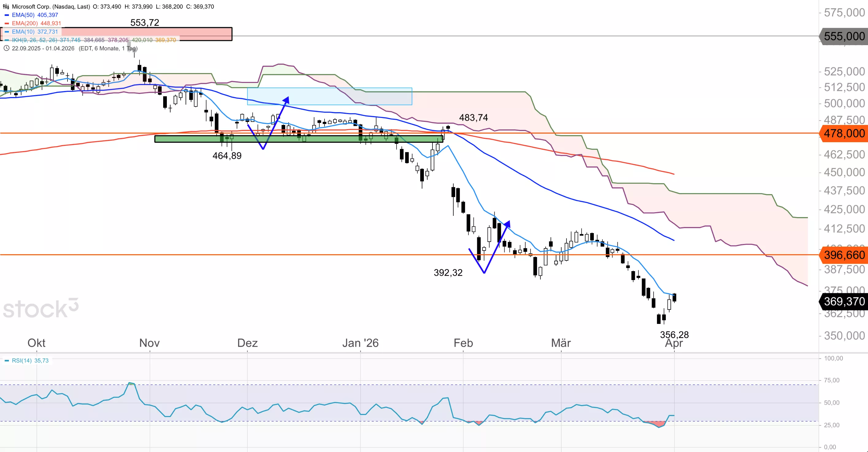This screenshot has width=868, height=452.
Task: Click the EMA(200) red legend marker
Action: point(6,23)
